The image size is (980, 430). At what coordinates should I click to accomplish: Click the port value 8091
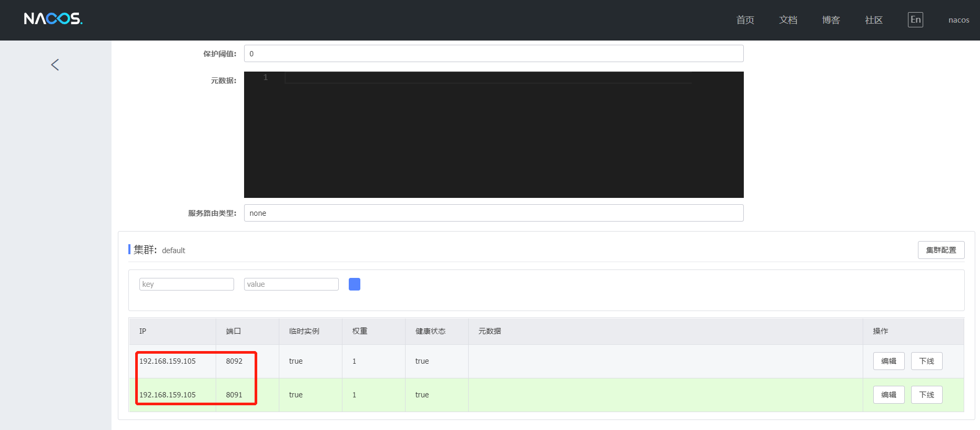pos(234,395)
